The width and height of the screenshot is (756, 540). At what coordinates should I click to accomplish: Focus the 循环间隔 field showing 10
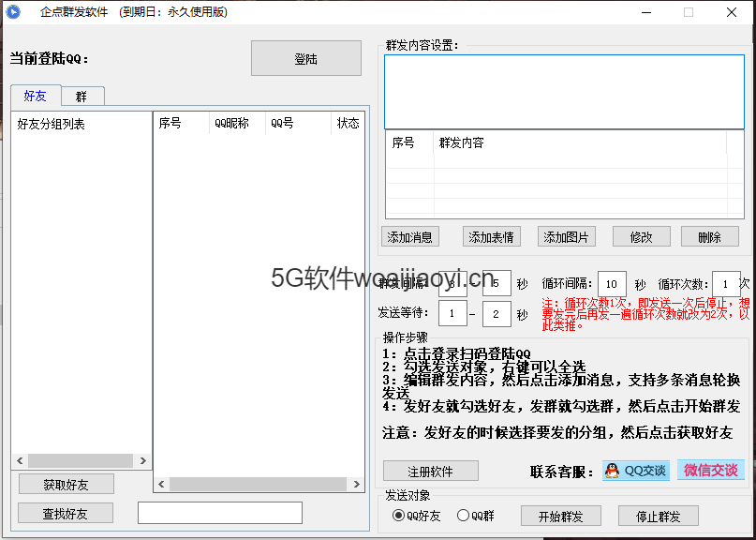[612, 284]
